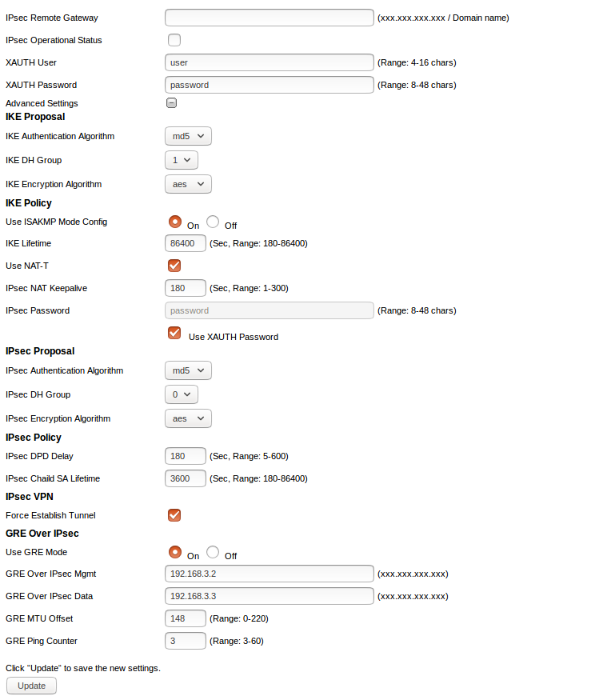Viewport: 615px width, 700px height.
Task: Uncheck the Use NAT-T checkbox
Action: tap(174, 266)
